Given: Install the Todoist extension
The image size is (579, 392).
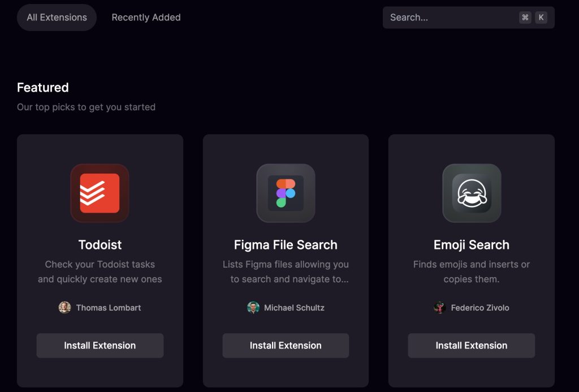Looking at the screenshot, I should 100,346.
